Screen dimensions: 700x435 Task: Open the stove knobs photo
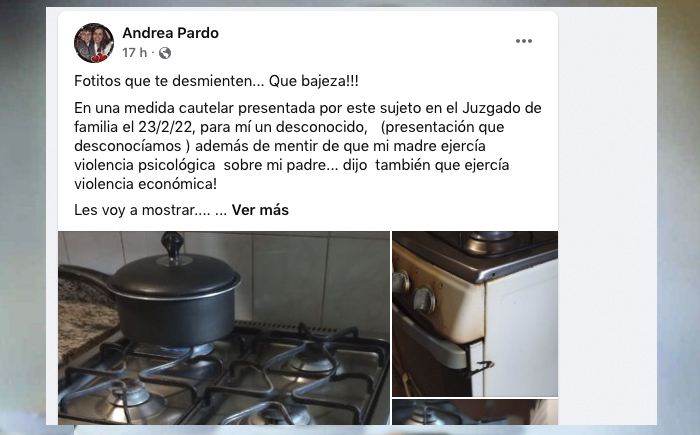[x=475, y=314]
